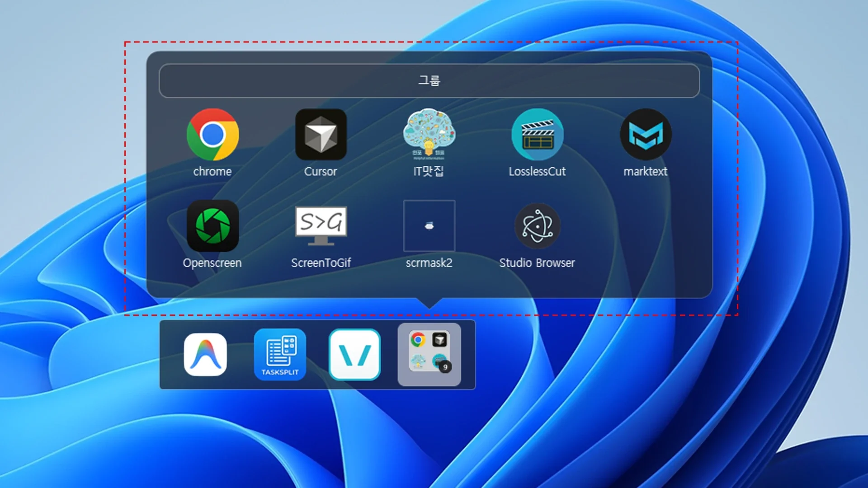Screen dimensions: 868x488
Task: Edit the group name field 그룹
Action: click(429, 81)
